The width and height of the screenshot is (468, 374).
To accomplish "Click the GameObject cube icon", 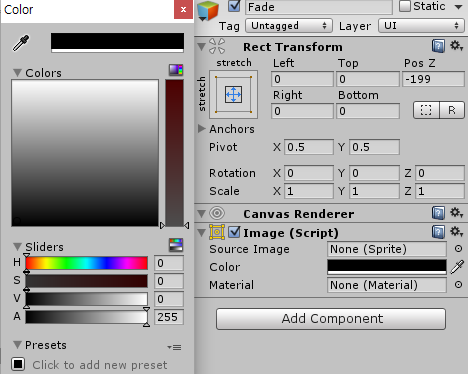I will (208, 11).
